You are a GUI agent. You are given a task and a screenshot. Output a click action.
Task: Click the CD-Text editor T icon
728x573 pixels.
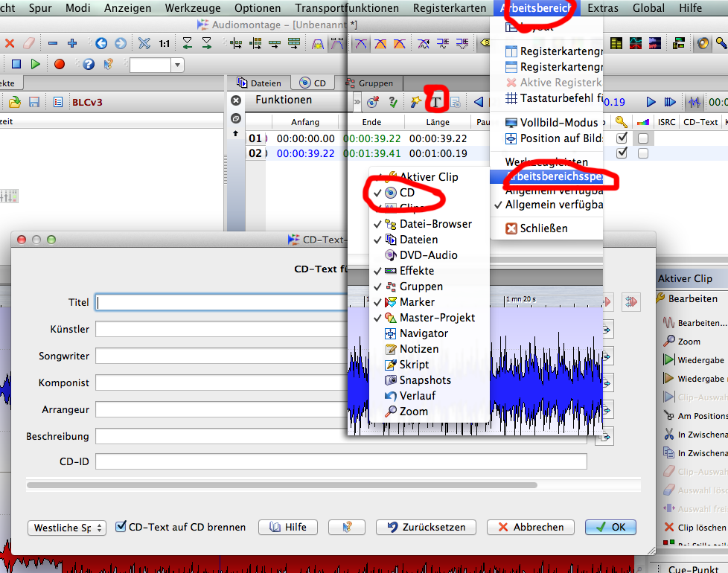[435, 102]
